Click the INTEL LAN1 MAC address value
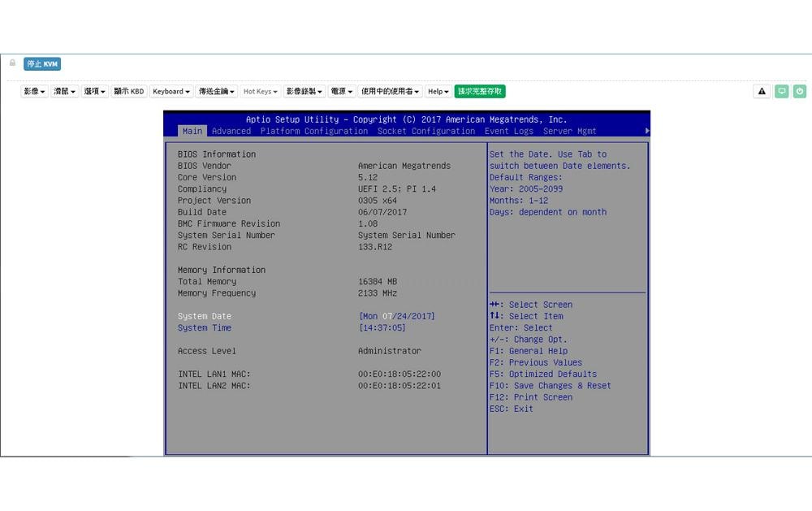 [400, 374]
